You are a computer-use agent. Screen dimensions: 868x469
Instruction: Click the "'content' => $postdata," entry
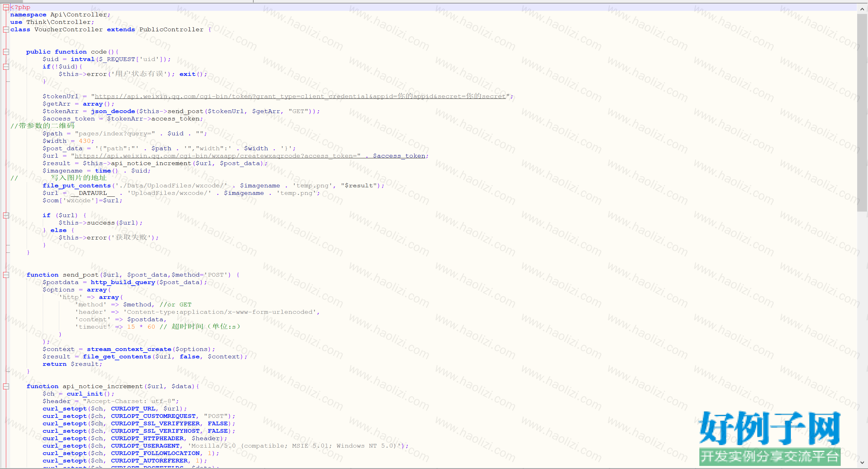tap(121, 319)
